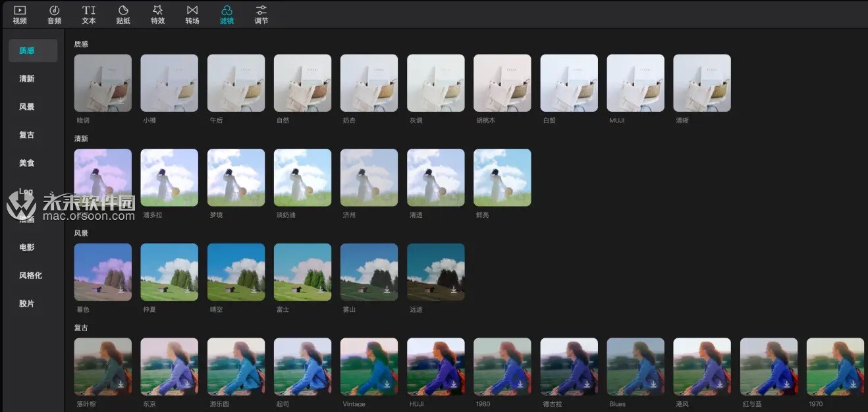The width and height of the screenshot is (868, 412).
Task: Download the Blues retro filter
Action: click(653, 384)
